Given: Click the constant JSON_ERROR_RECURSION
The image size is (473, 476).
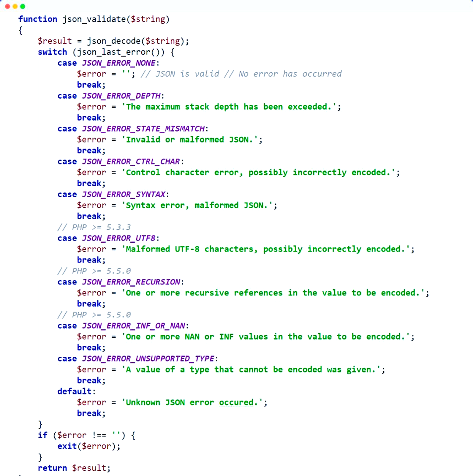Looking at the screenshot, I should point(131,282).
